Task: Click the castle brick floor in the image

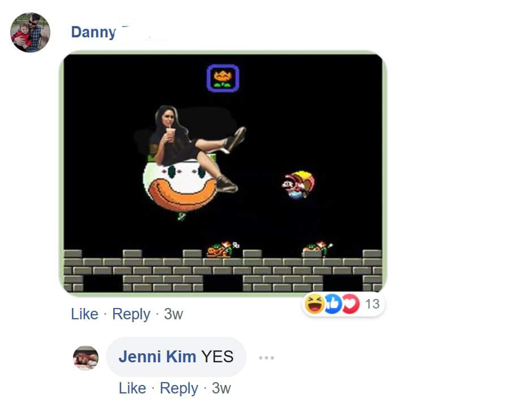Action: pos(223,271)
